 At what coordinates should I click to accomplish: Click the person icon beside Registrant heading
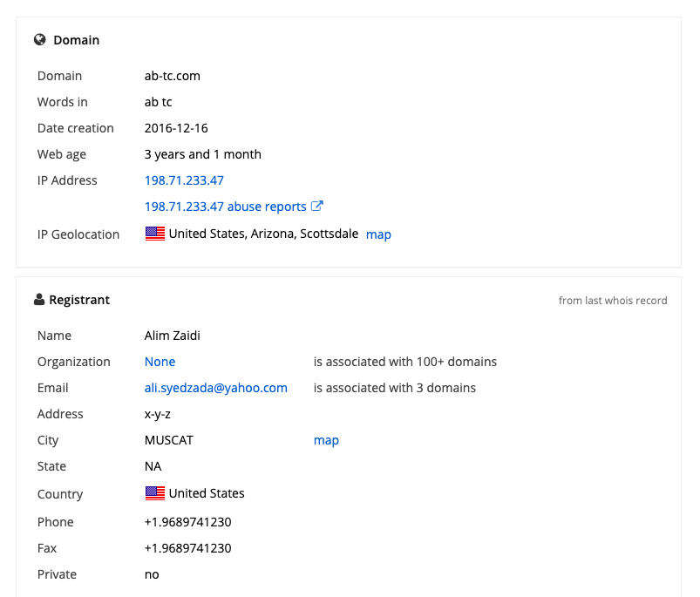[x=38, y=299]
